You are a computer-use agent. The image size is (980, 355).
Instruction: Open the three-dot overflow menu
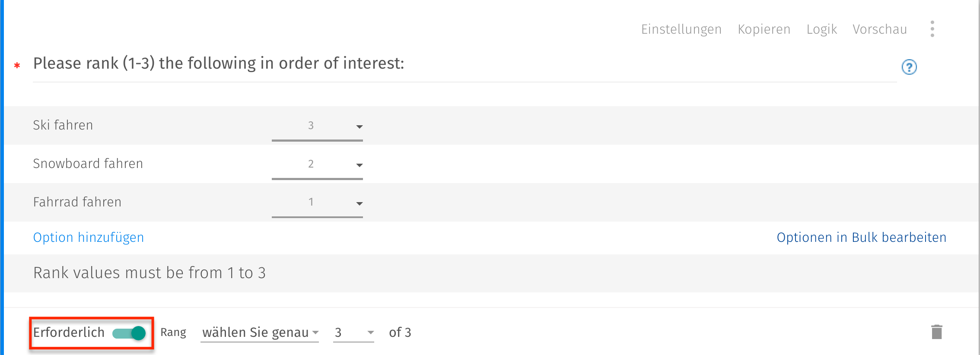[x=932, y=29]
